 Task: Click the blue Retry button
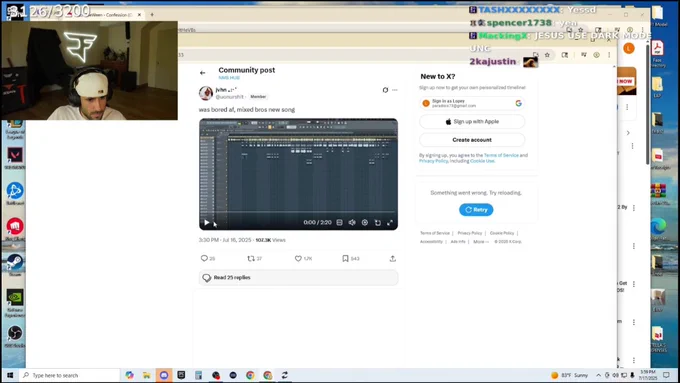pyautogui.click(x=476, y=210)
